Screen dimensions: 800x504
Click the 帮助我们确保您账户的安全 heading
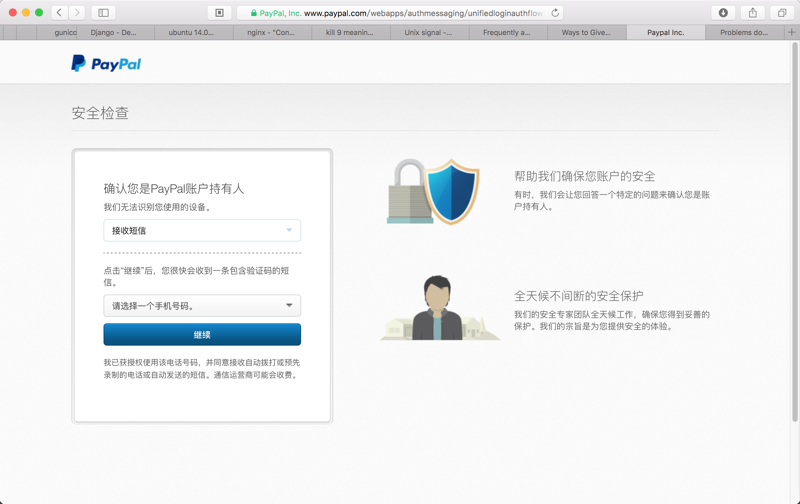click(584, 177)
